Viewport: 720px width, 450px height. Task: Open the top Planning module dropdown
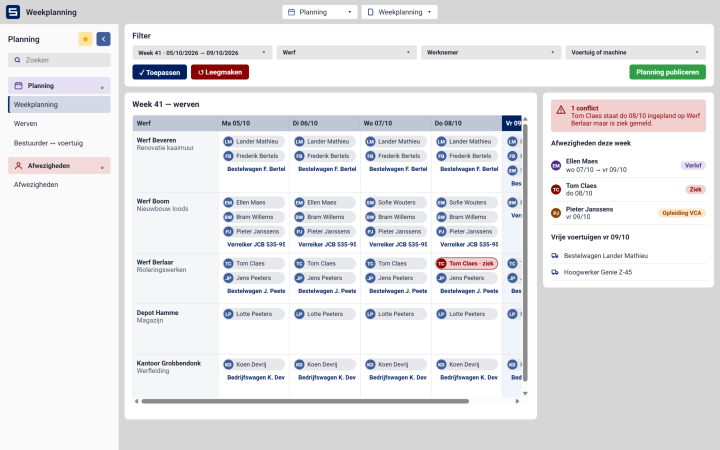(320, 12)
